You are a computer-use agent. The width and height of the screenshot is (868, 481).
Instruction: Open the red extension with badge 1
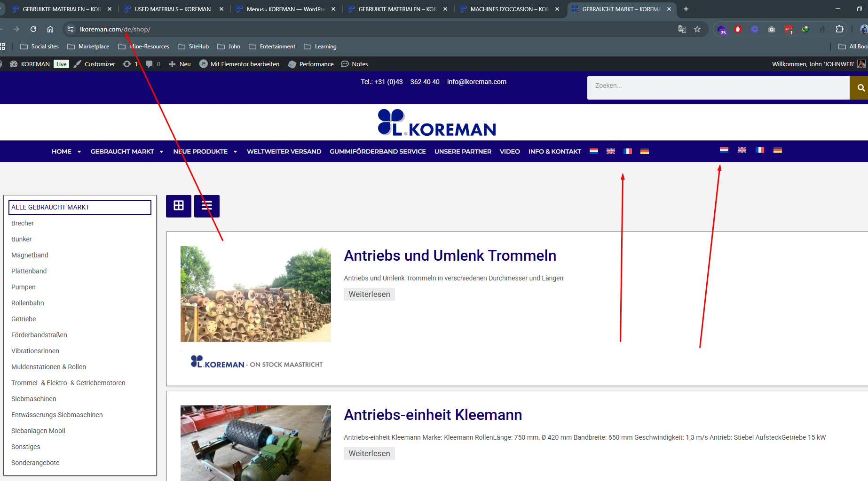point(789,30)
